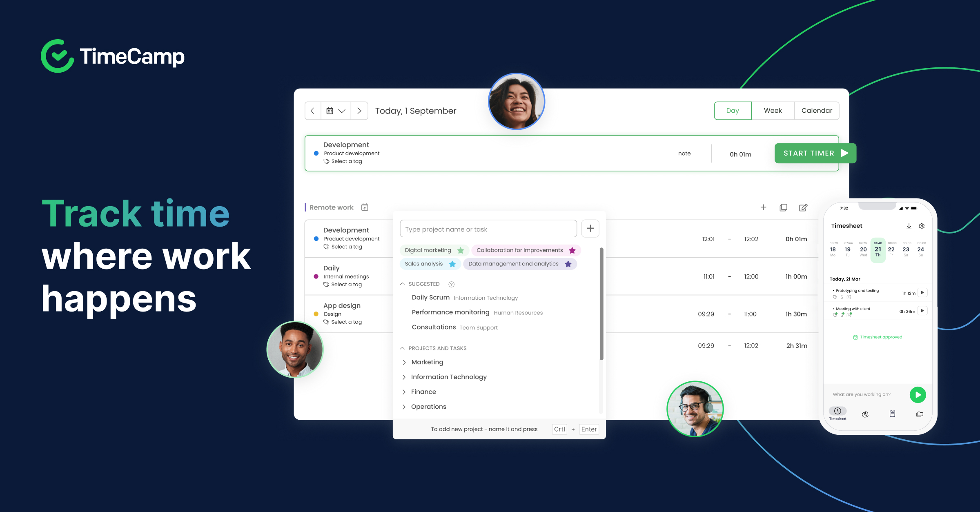Open the projects folder icon in mobile nav

pyautogui.click(x=920, y=414)
